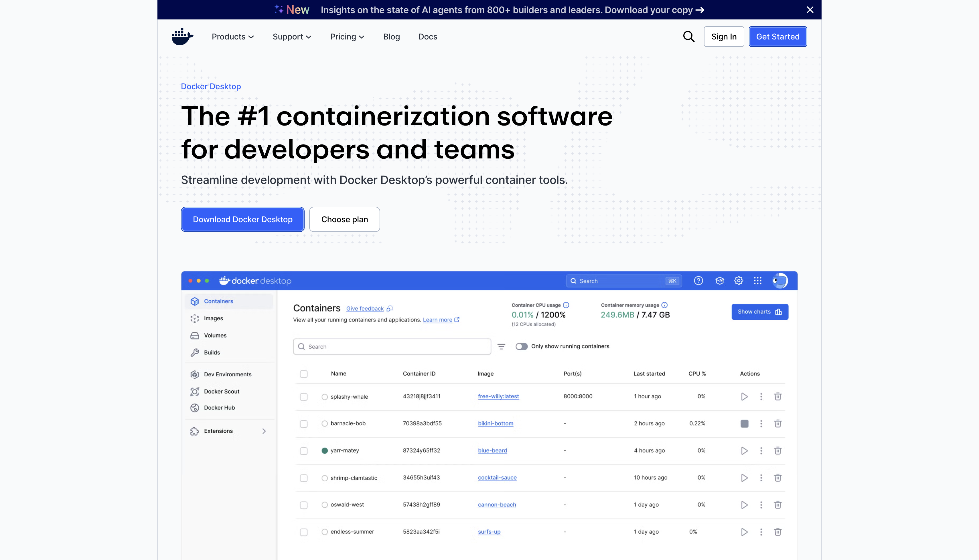Viewport: 979px width, 560px height.
Task: Click info icon next to Container CPU usage
Action: [566, 305]
